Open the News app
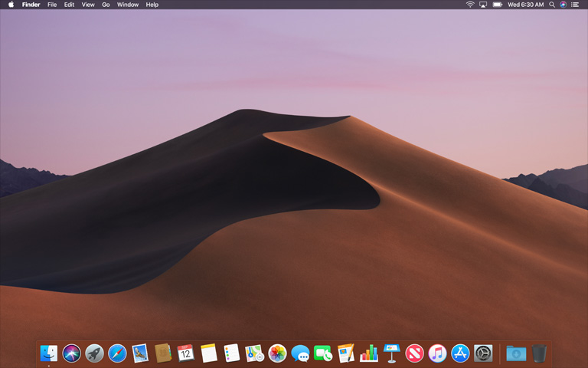Screen dimensions: 588x368 tap(414, 353)
